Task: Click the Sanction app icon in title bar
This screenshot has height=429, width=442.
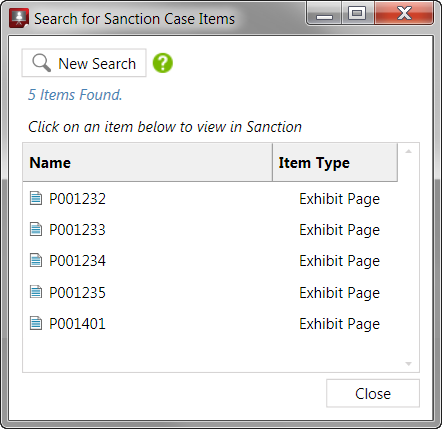Action: coord(19,18)
